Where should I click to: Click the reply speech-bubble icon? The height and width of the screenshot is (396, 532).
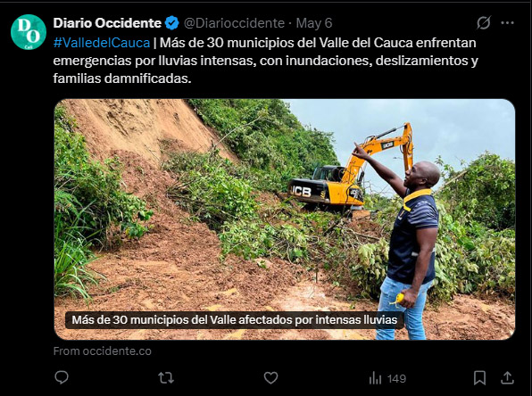(62, 377)
